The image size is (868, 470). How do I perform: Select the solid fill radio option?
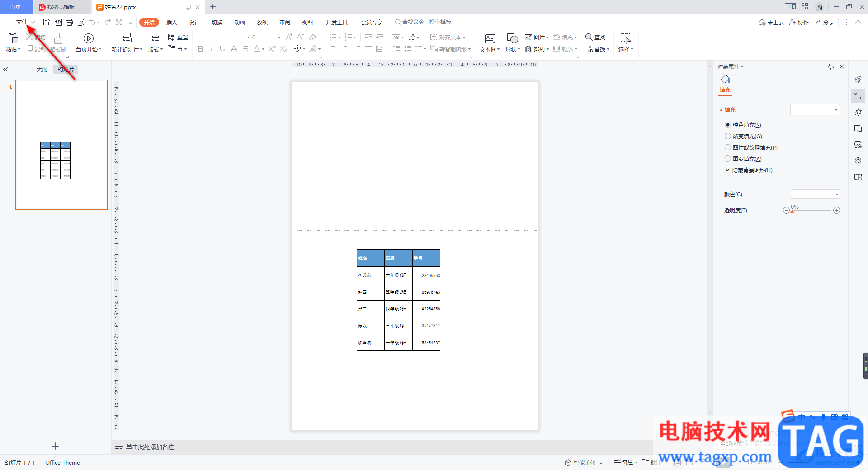point(727,125)
